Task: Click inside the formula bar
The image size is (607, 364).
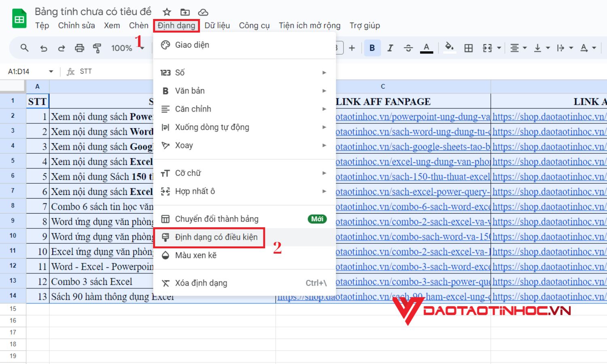Action: (121, 71)
